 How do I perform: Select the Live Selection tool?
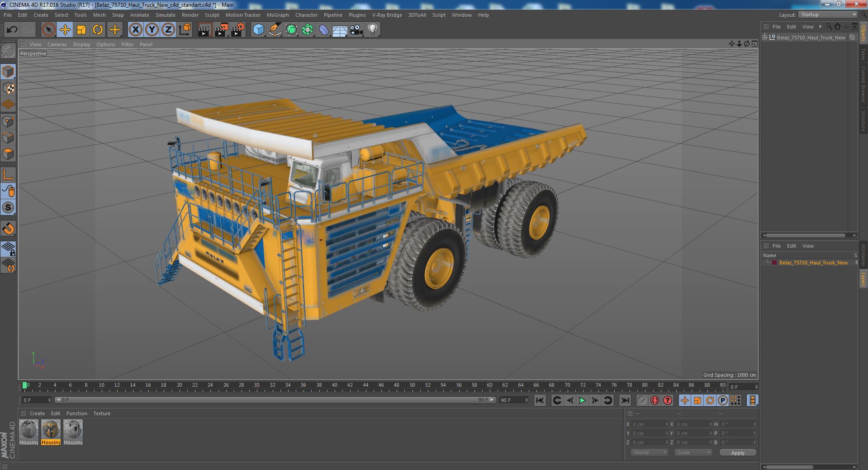click(x=48, y=30)
